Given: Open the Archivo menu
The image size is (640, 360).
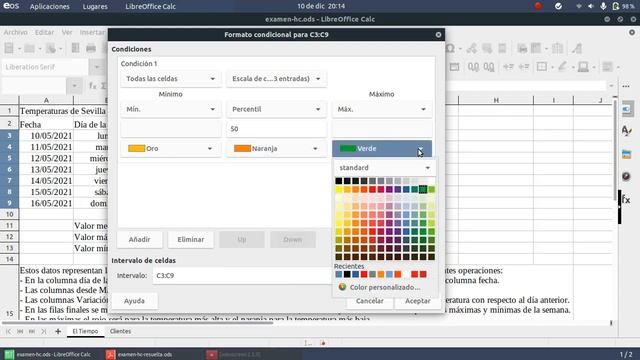Looking at the screenshot, I should 16,32.
